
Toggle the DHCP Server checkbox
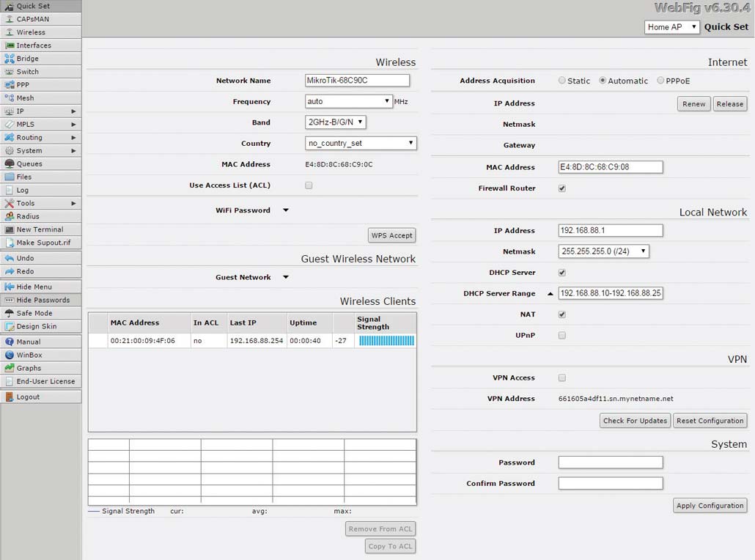point(562,273)
